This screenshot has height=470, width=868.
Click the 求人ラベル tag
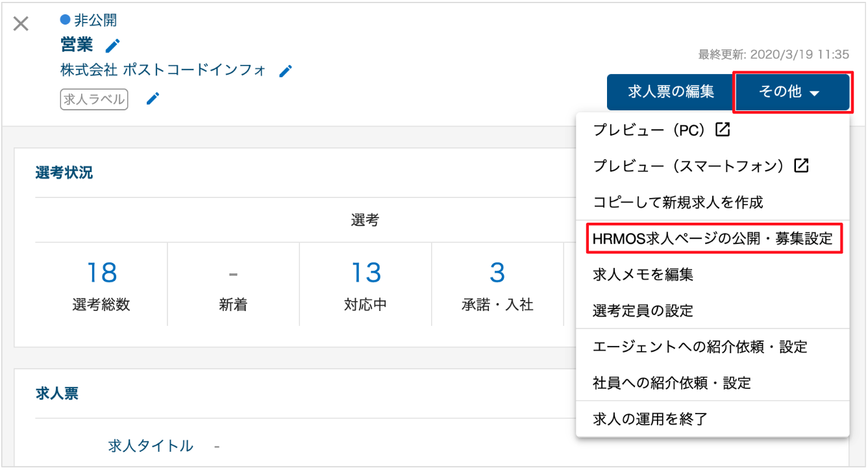click(94, 99)
